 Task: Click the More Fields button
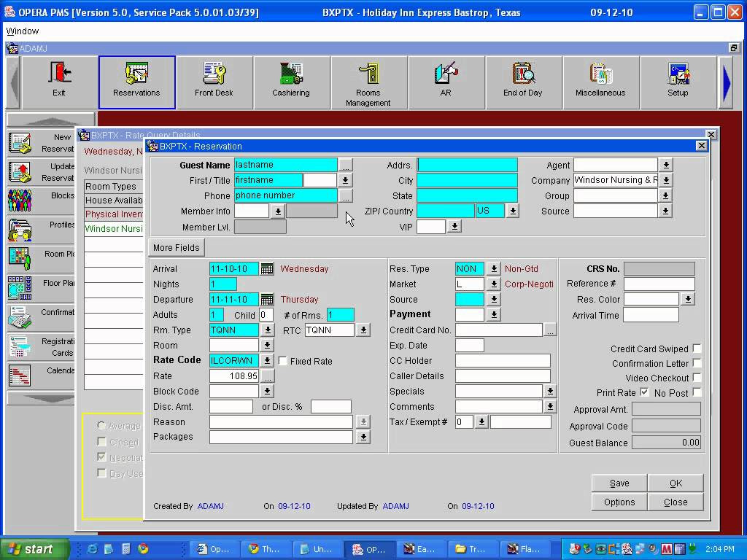click(177, 248)
